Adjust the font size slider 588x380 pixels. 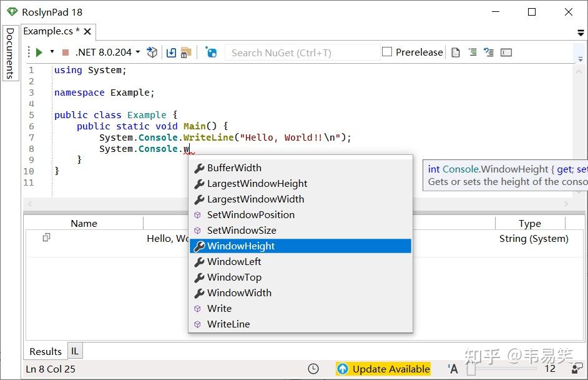tap(471, 369)
